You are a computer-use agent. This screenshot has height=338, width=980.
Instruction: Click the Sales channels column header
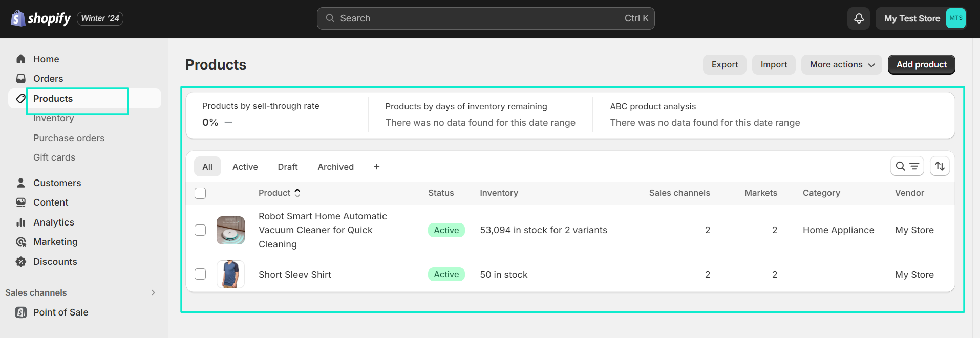click(679, 193)
